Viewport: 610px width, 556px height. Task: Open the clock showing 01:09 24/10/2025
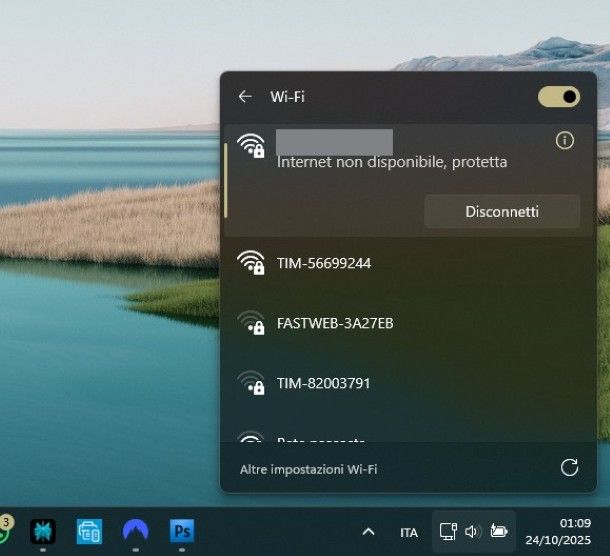(558, 531)
